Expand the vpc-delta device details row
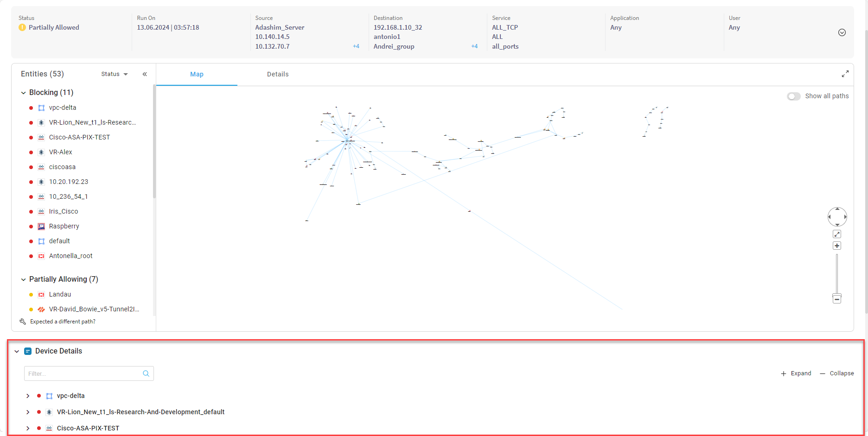 [28, 396]
